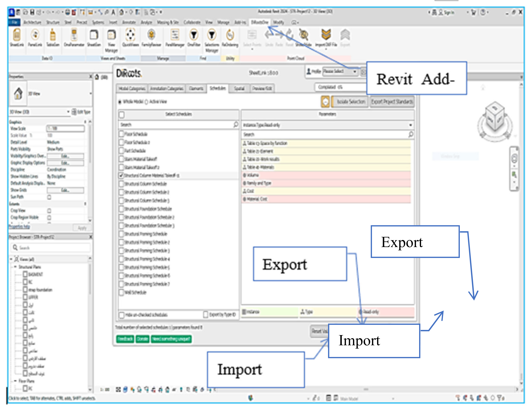Toggle the select-all schedules header checkbox

pos(121,115)
